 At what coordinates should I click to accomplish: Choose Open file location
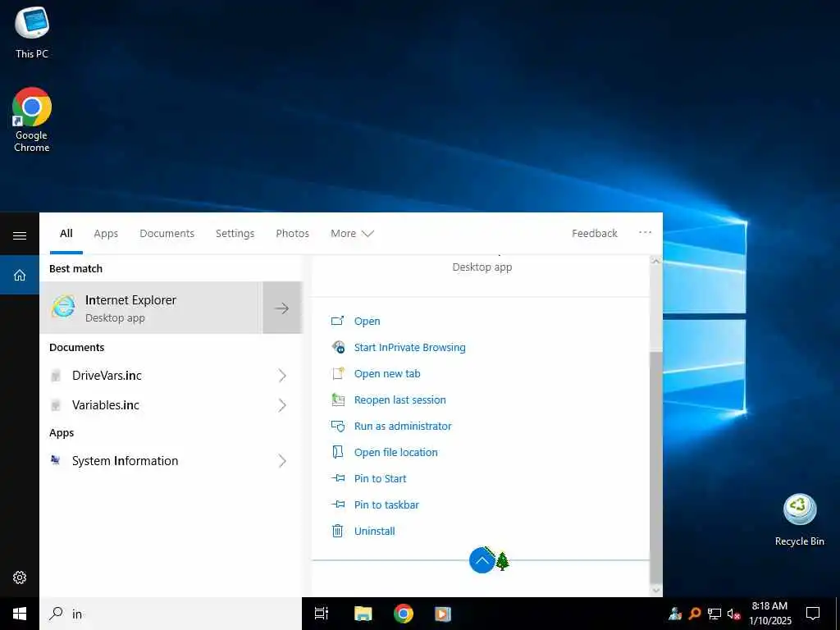[396, 452]
